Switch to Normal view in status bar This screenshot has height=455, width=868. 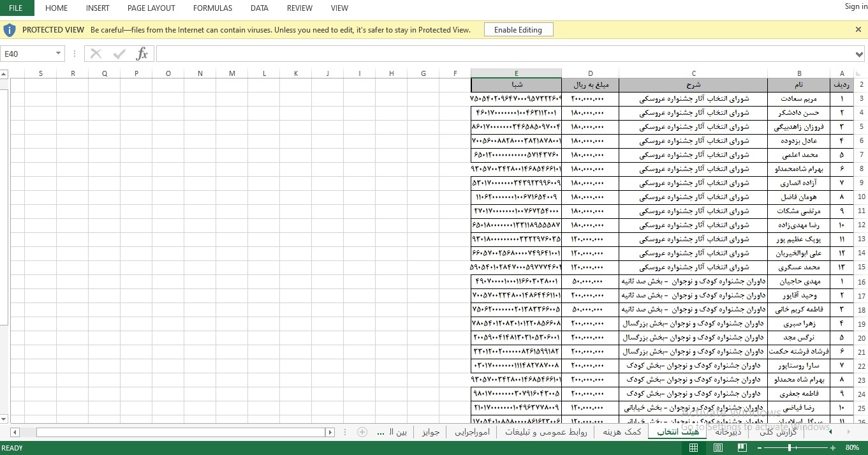(x=693, y=448)
